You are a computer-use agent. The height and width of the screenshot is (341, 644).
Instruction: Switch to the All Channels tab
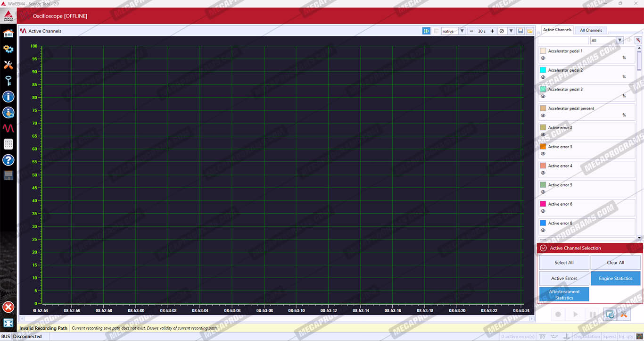[591, 30]
